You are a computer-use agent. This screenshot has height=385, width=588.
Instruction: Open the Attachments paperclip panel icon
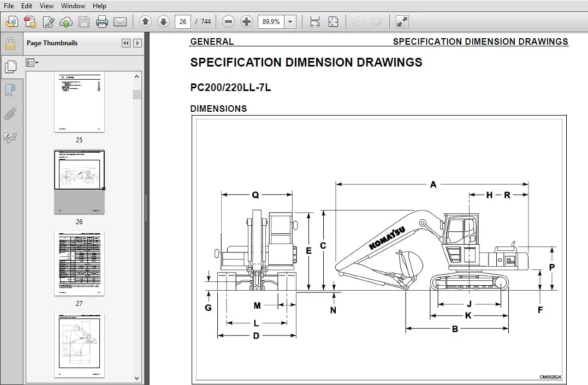[x=10, y=114]
